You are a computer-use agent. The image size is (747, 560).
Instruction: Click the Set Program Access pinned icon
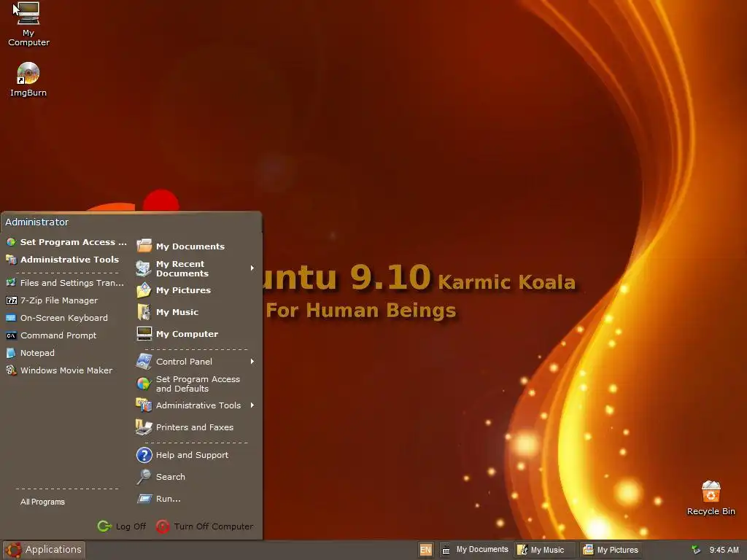pyautogui.click(x=11, y=242)
